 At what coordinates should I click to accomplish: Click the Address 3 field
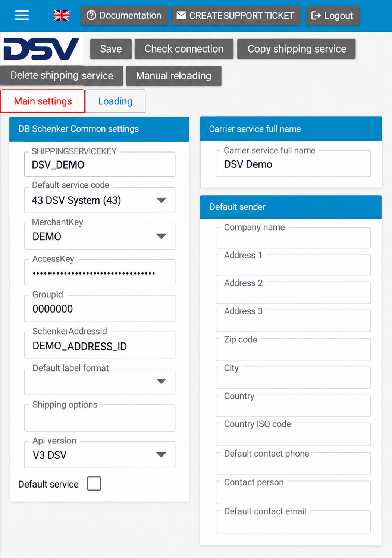pos(293,321)
